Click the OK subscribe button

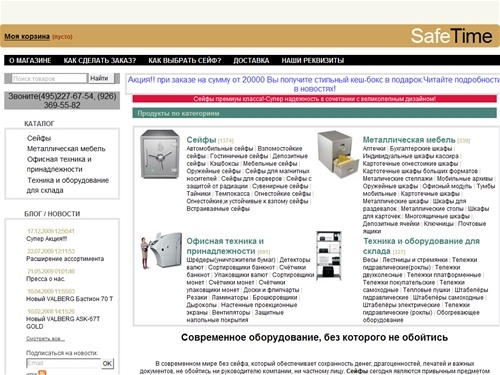coord(107,363)
